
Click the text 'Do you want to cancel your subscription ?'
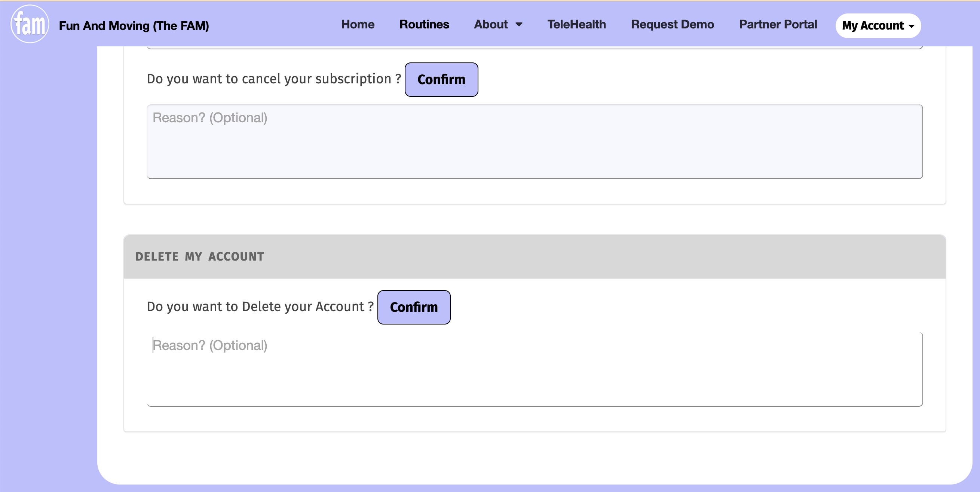click(274, 79)
